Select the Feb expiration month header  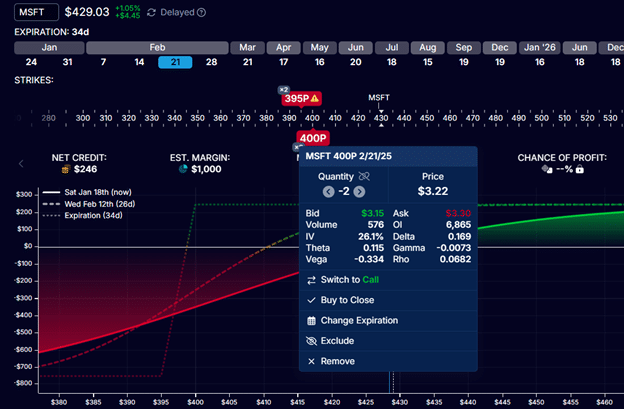tap(157, 48)
